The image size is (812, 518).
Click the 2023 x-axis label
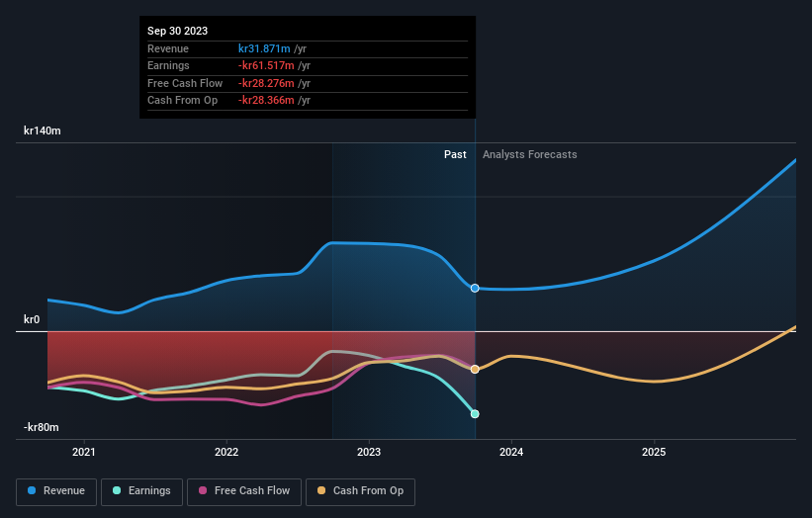click(369, 453)
